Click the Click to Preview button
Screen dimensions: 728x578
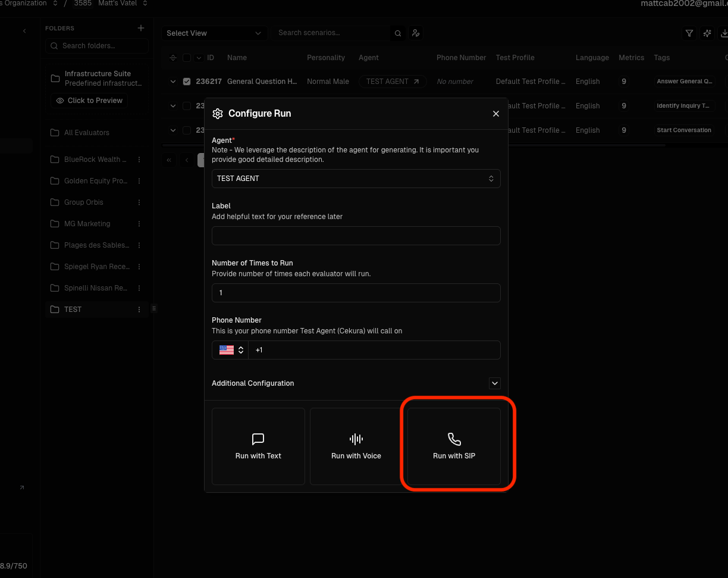pyautogui.click(x=89, y=101)
